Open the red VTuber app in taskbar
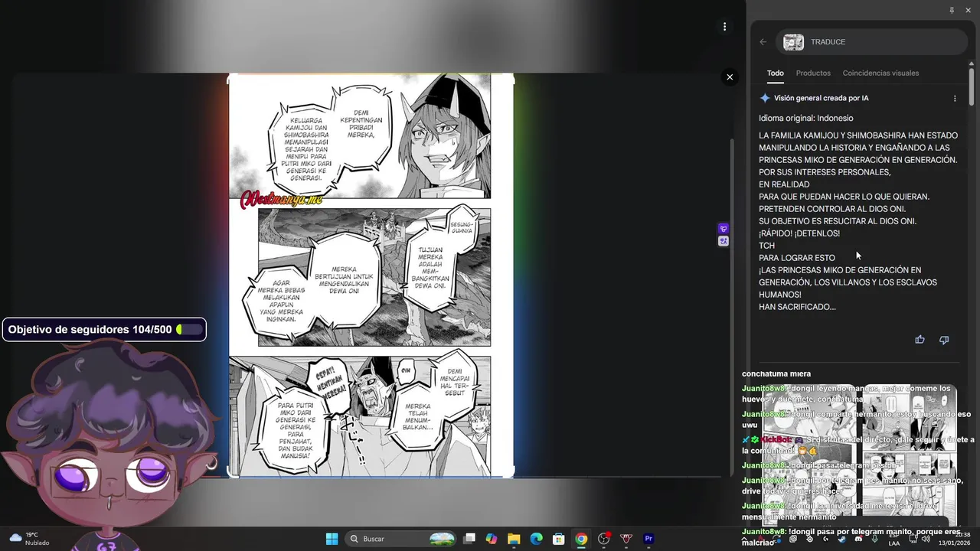Screen dimensions: 980x551 tap(626, 539)
